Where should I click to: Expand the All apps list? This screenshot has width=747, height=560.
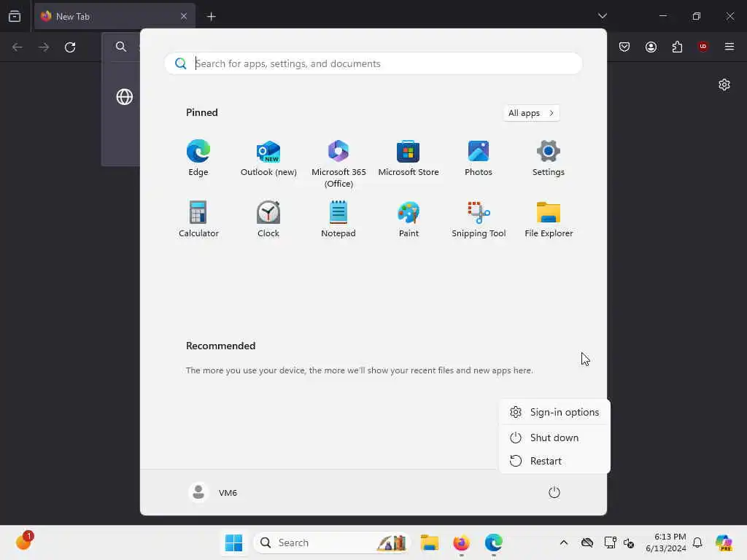(x=531, y=113)
